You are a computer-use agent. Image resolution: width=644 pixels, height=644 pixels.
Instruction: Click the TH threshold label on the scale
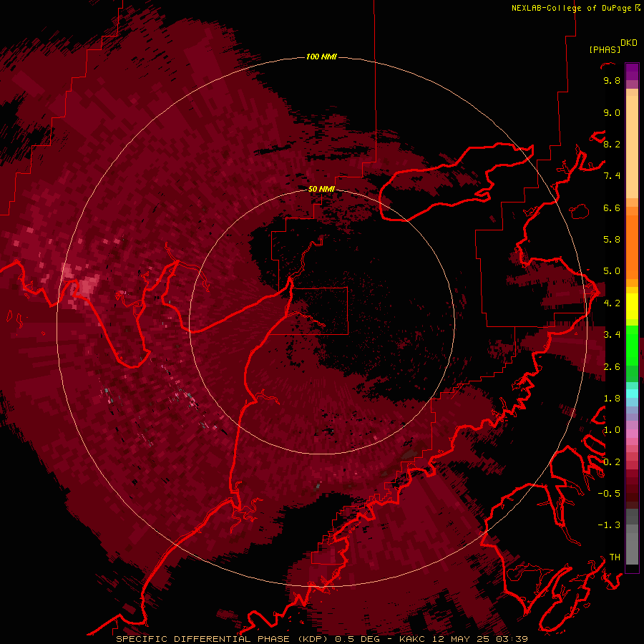(615, 557)
